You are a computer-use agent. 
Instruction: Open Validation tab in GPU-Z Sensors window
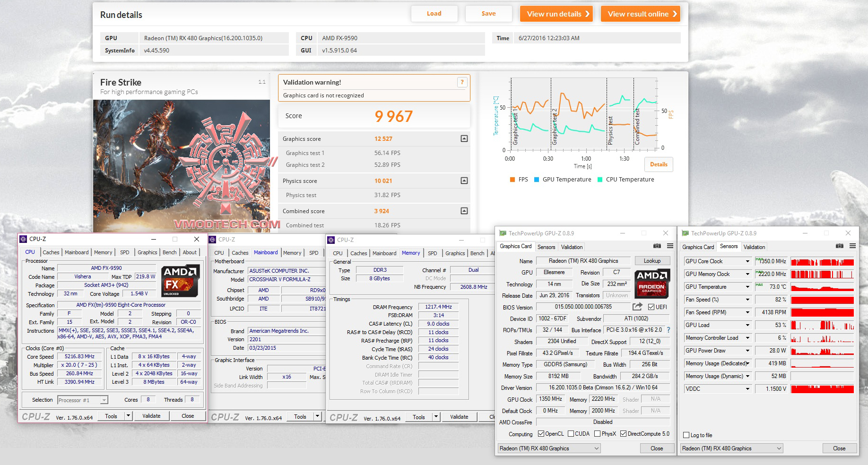click(x=754, y=247)
